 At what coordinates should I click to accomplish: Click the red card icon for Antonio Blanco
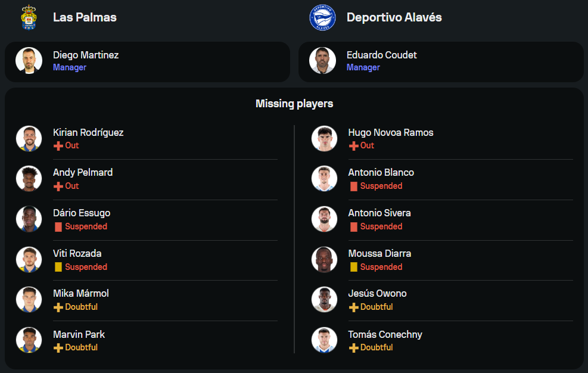[354, 186]
